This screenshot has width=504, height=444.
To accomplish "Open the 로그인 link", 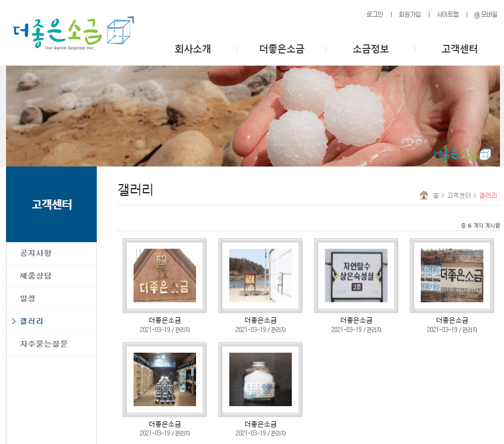I will click(x=375, y=15).
